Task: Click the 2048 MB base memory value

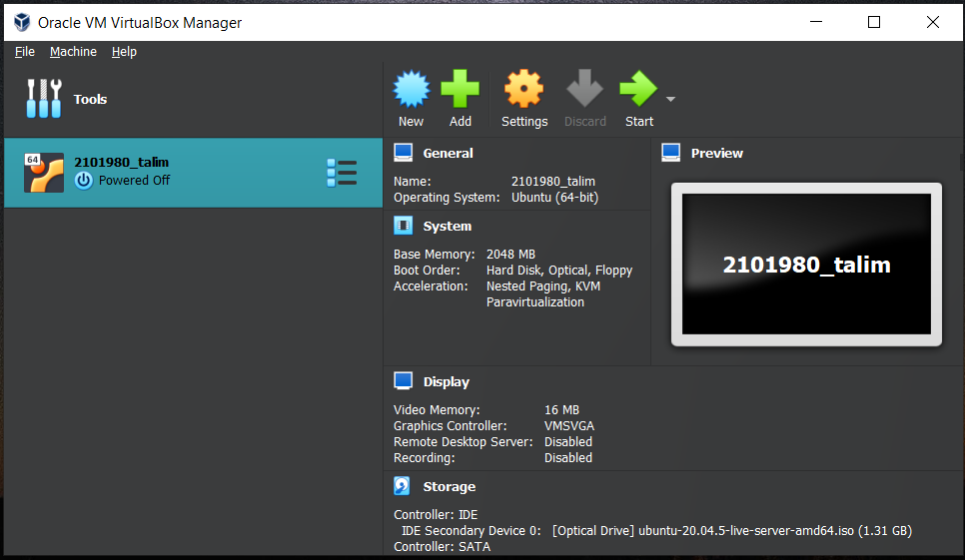Action: pos(510,254)
